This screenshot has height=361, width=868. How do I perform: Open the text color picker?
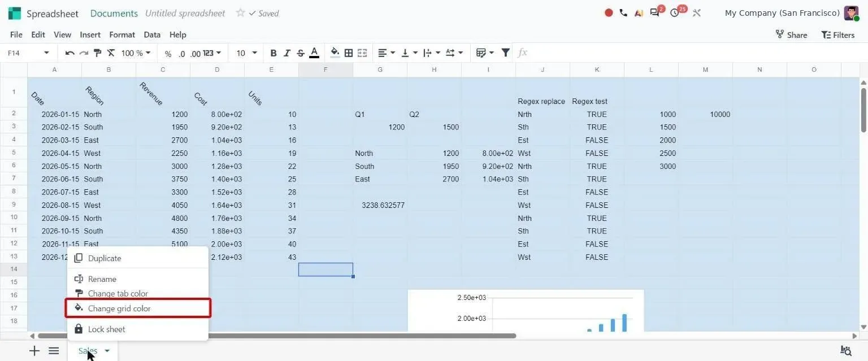[x=314, y=53]
